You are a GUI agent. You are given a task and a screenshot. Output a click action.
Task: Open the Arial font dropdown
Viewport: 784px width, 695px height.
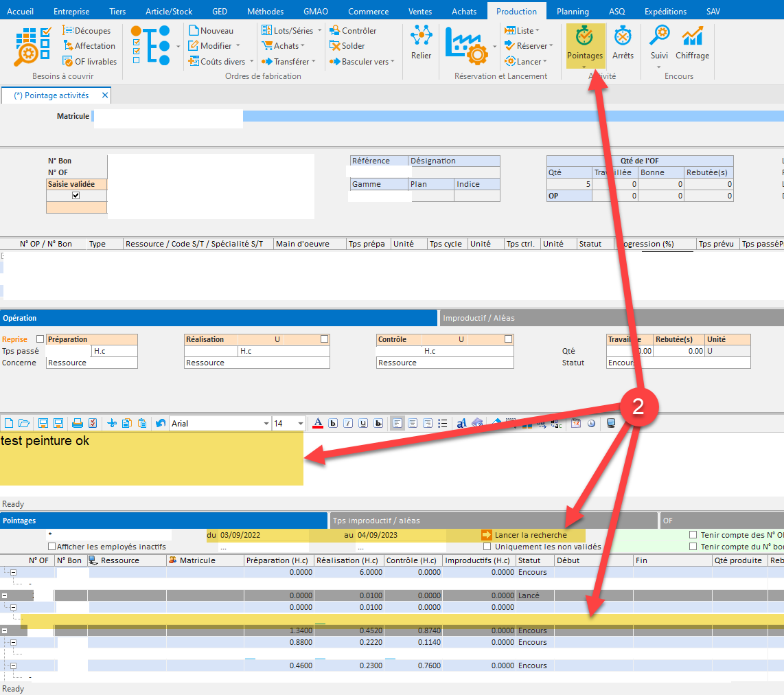[266, 424]
